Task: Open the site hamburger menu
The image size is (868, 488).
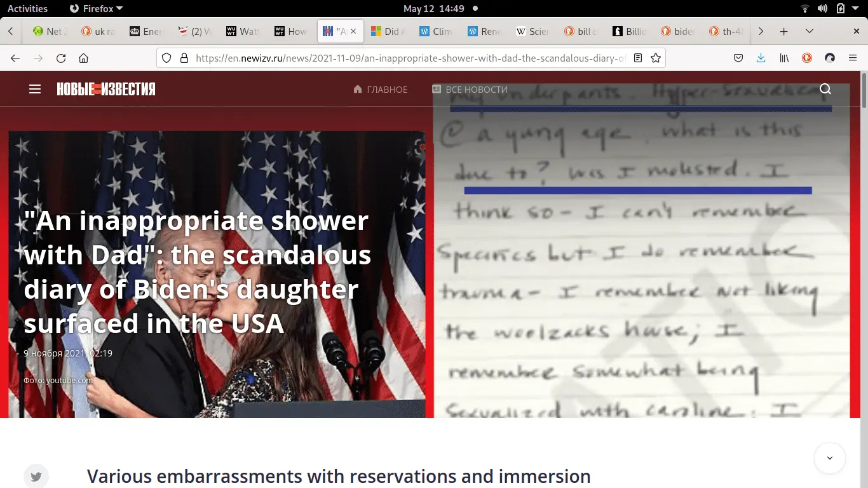Action: pos(35,89)
